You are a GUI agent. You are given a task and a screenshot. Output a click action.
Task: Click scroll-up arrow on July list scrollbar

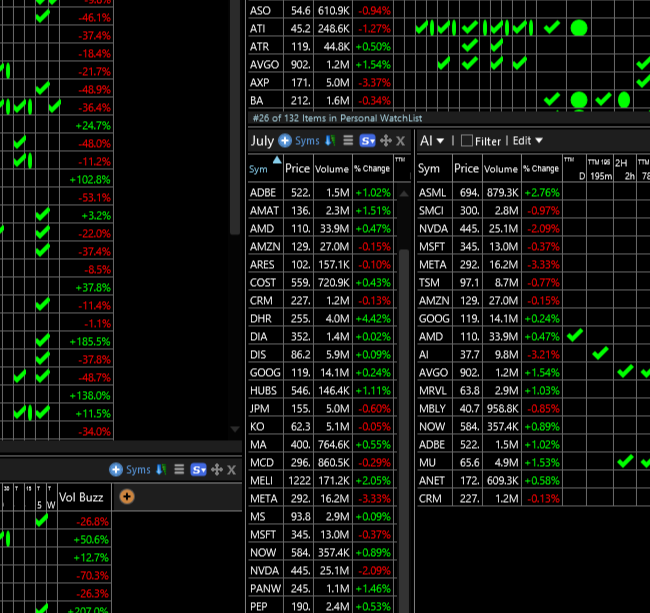(x=404, y=194)
